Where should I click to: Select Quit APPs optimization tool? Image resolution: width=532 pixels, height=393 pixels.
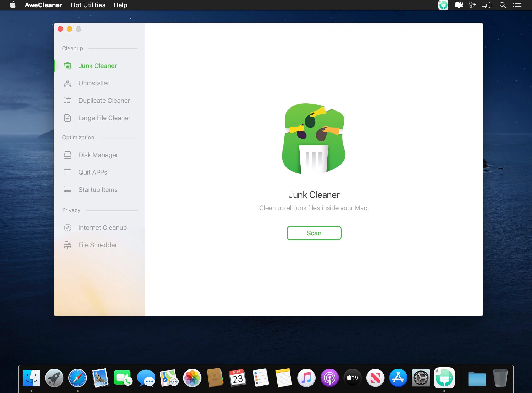93,172
